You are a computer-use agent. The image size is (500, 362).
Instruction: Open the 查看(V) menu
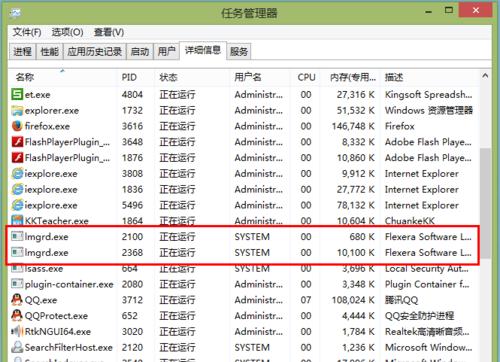tap(109, 32)
